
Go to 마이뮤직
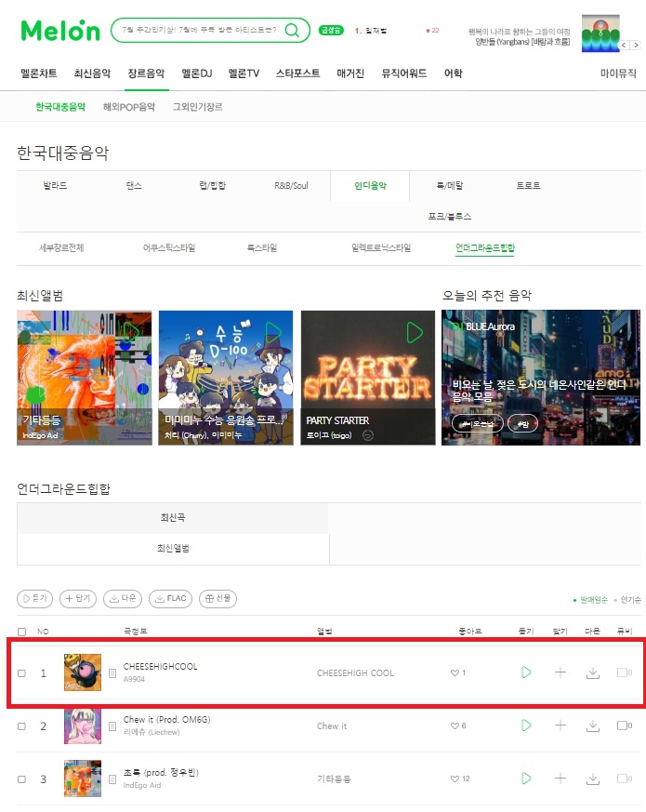pyautogui.click(x=618, y=73)
